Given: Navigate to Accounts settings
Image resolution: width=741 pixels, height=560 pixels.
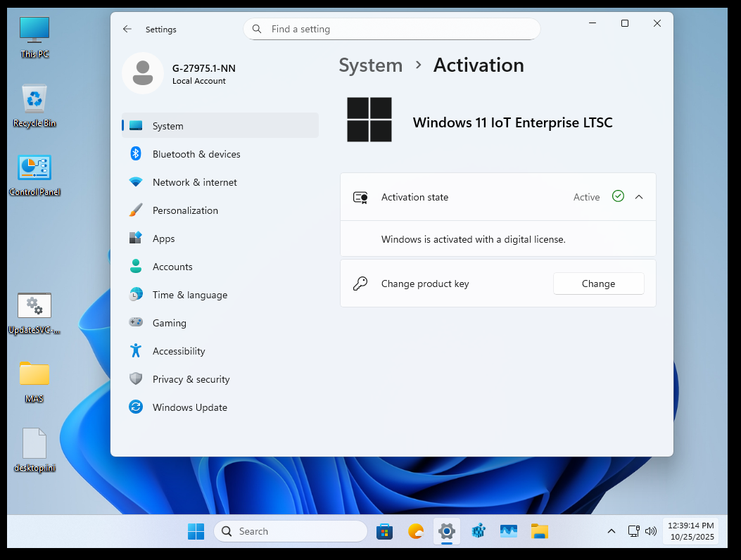Looking at the screenshot, I should tap(220, 267).
